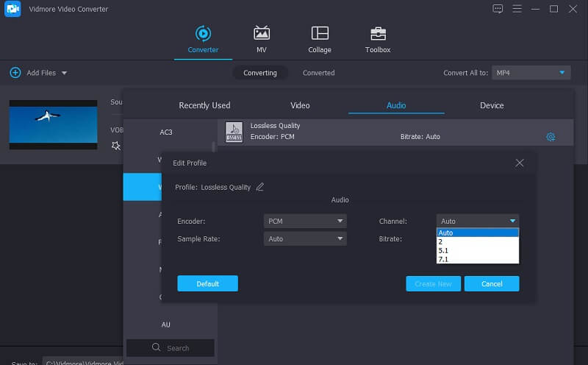Click the format Search field
This screenshot has height=365, width=588.
[171, 348]
